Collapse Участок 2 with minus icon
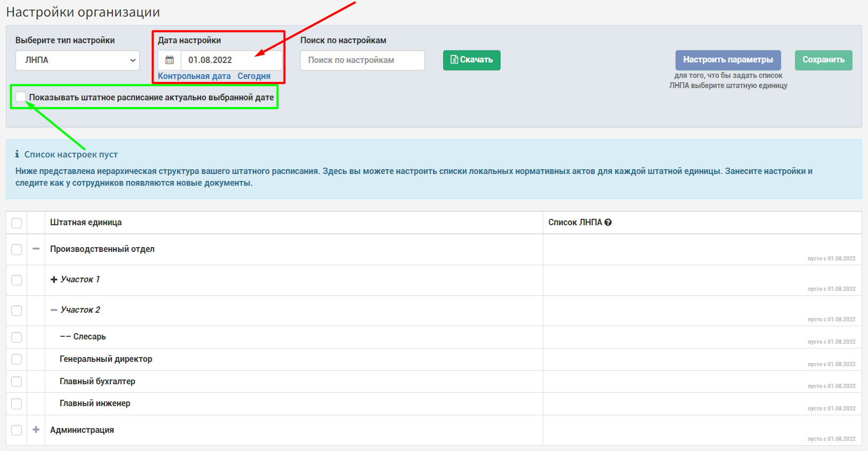The image size is (868, 451). click(x=54, y=310)
